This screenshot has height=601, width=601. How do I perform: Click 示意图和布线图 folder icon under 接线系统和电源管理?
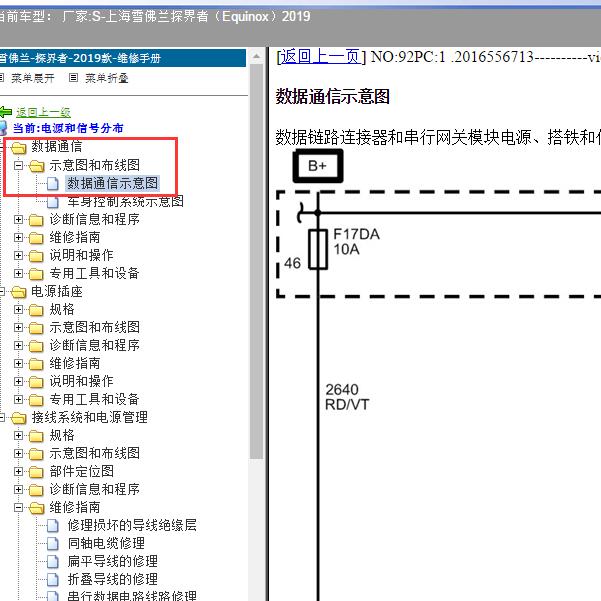coord(37,454)
